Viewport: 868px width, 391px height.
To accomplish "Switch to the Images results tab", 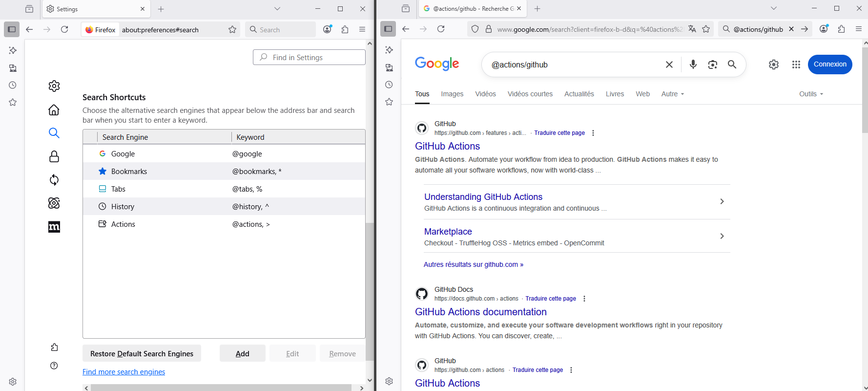I will (452, 94).
